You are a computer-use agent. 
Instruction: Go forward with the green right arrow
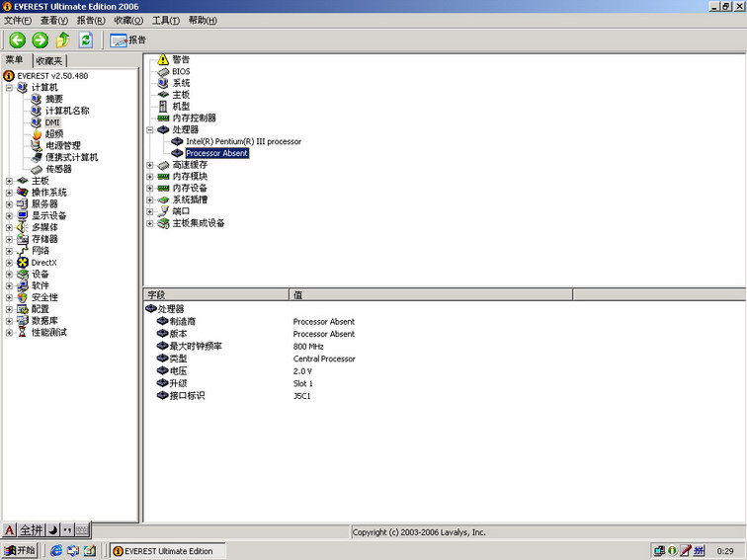pyautogui.click(x=40, y=40)
